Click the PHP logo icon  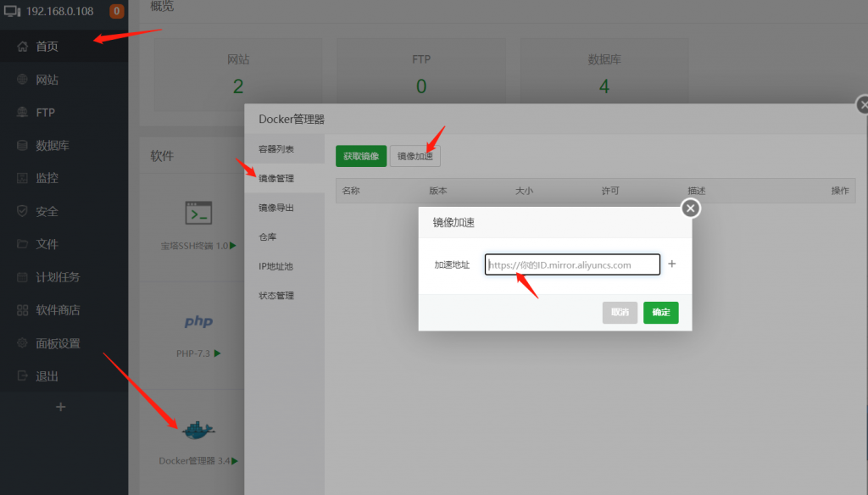point(198,321)
